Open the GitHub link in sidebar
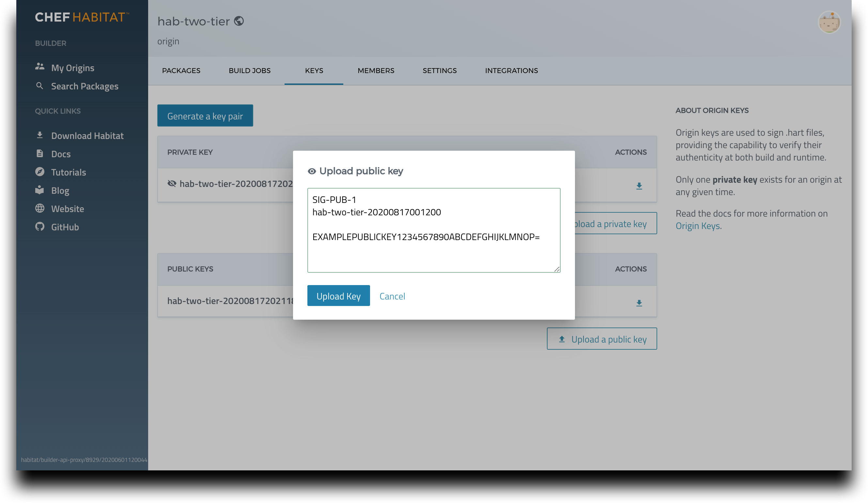This screenshot has width=868, height=503. (x=66, y=226)
